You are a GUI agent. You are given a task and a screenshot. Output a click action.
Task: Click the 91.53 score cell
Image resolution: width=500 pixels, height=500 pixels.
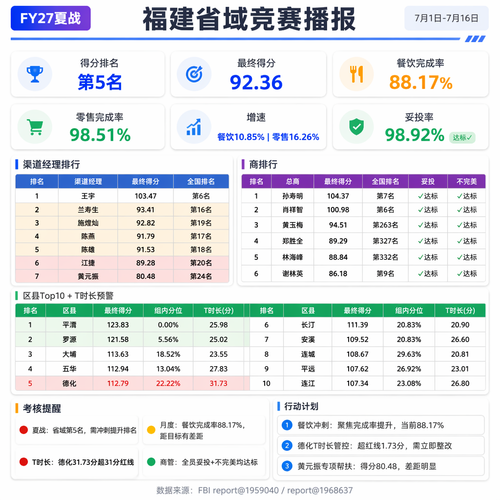[145, 250]
